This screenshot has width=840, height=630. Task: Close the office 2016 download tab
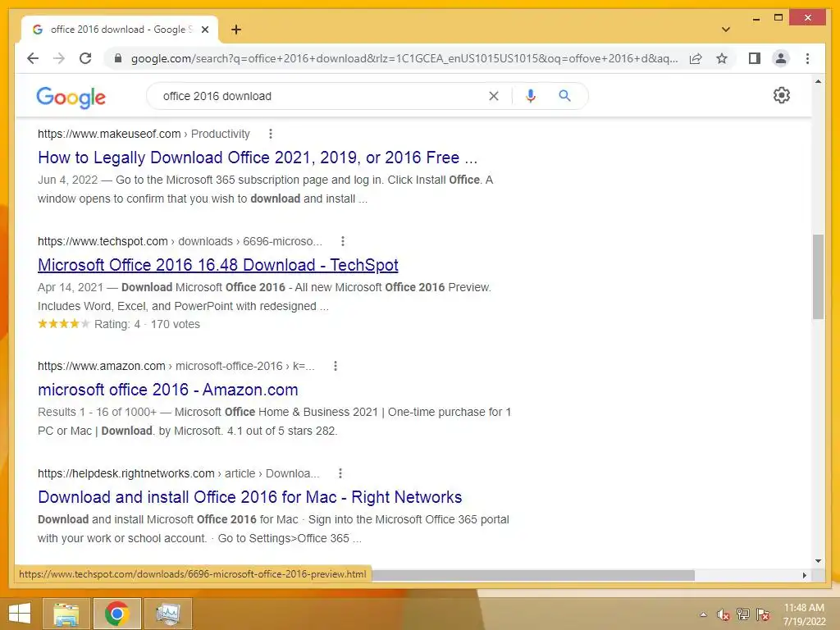[x=204, y=30]
